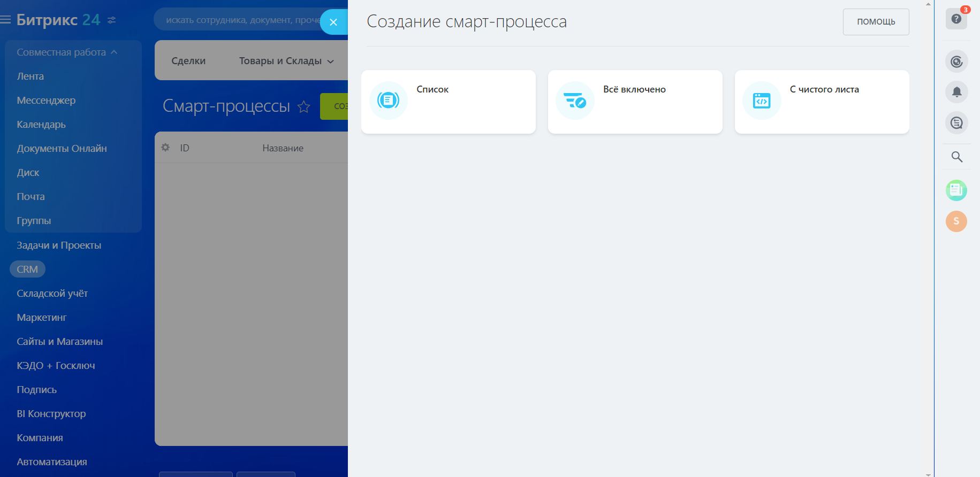This screenshot has height=477, width=980.
Task: Open КЭДО + Госключ in the left menu
Action: coord(56,366)
